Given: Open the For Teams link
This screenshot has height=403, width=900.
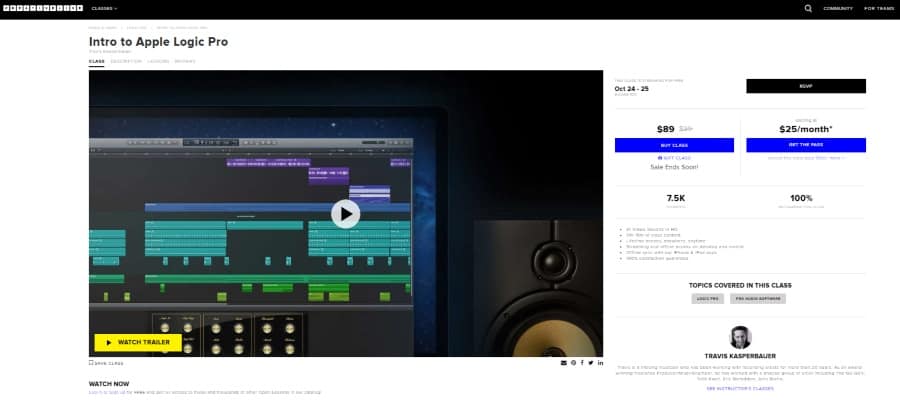Looking at the screenshot, I should (878, 9).
